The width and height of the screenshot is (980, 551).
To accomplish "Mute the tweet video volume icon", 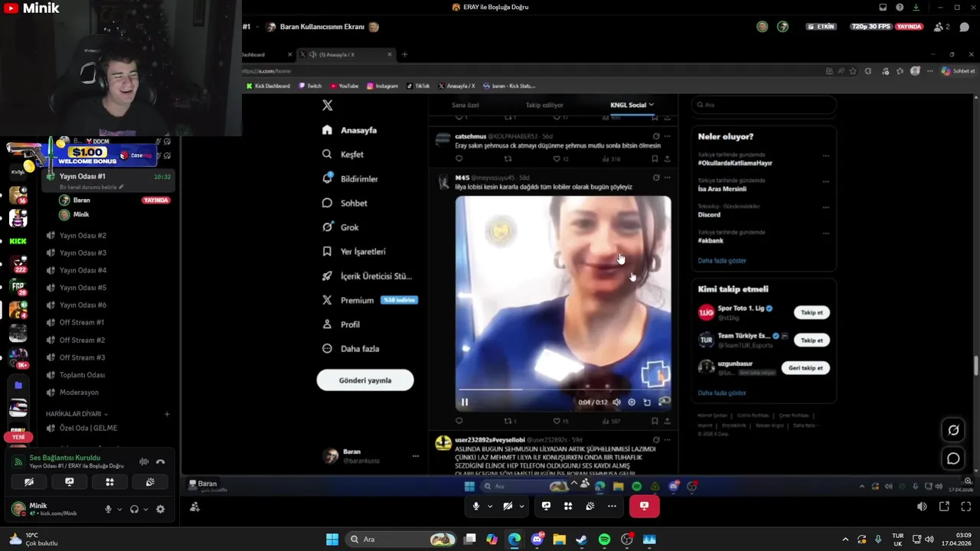I will pyautogui.click(x=616, y=402).
